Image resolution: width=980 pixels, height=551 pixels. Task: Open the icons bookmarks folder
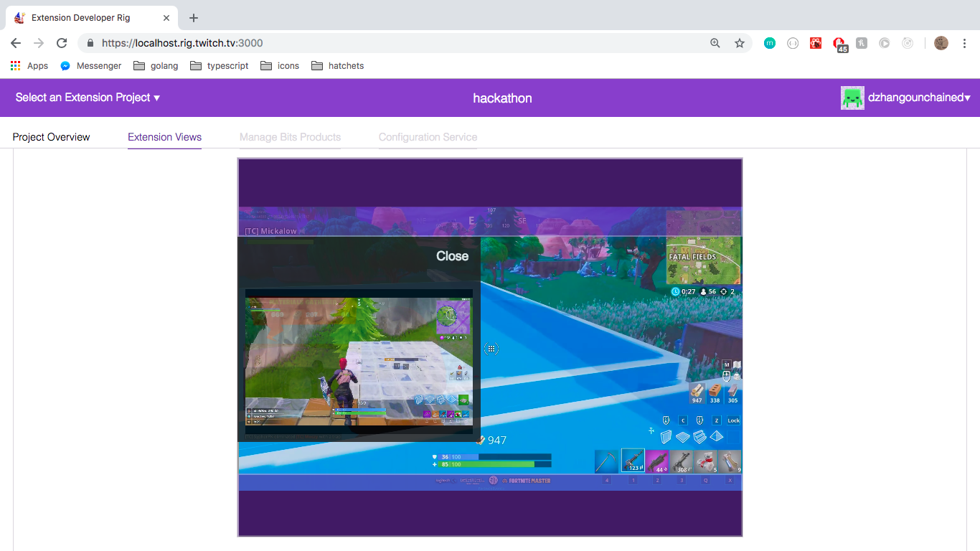click(x=280, y=65)
